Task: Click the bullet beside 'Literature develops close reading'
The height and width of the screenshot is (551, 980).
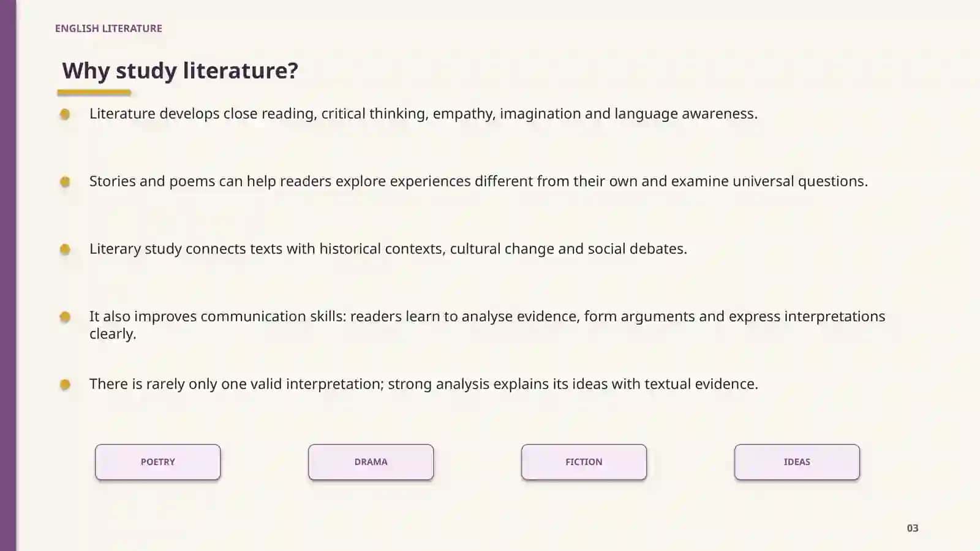Action: pyautogui.click(x=65, y=114)
